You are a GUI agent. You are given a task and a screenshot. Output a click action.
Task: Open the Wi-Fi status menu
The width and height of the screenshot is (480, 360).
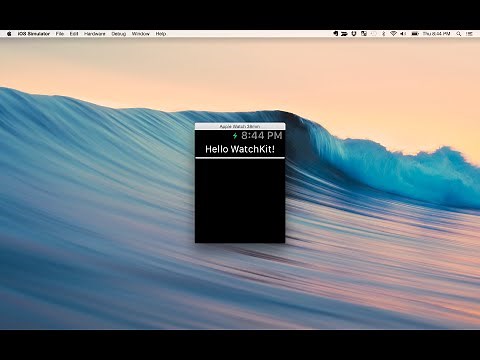[393, 34]
